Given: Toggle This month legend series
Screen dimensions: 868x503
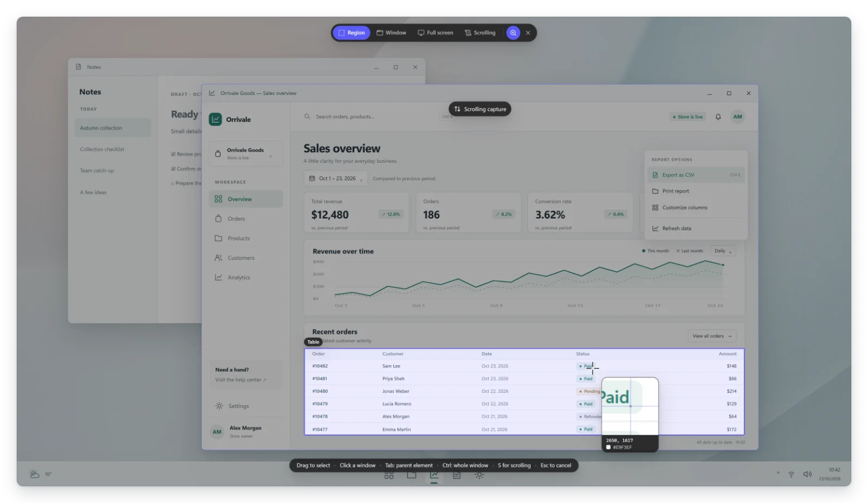Looking at the screenshot, I should click(x=655, y=251).
